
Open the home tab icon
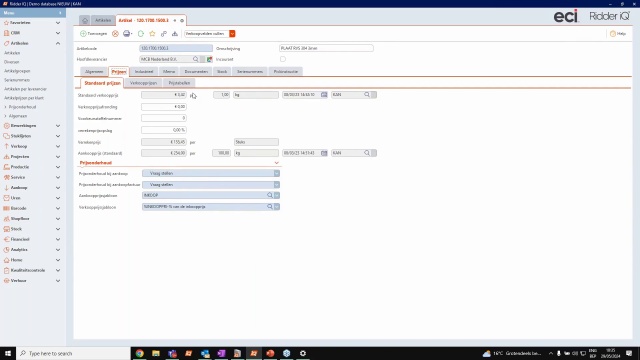pyautogui.click(x=84, y=20)
